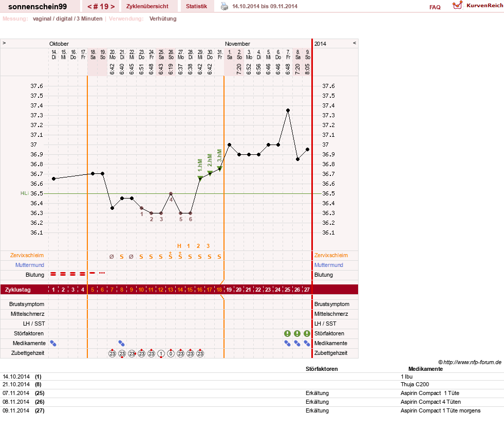Click the medication pill icon on cycle day 27
504x430 pixels.
tap(307, 344)
